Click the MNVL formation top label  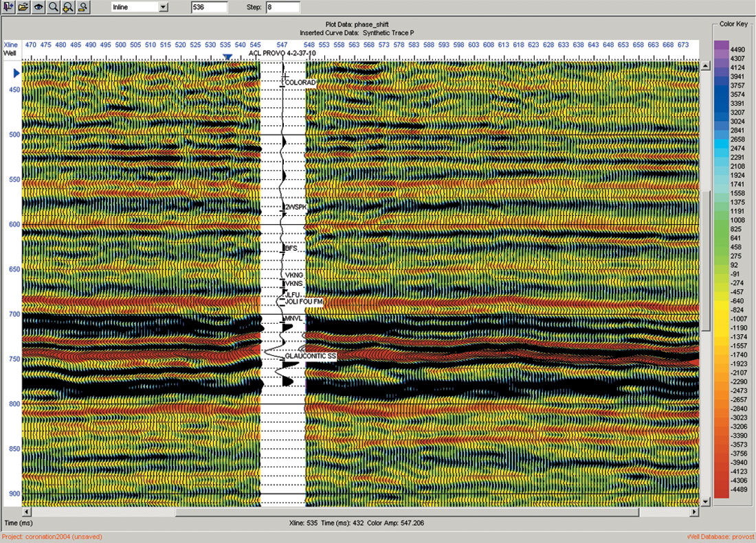(x=293, y=319)
